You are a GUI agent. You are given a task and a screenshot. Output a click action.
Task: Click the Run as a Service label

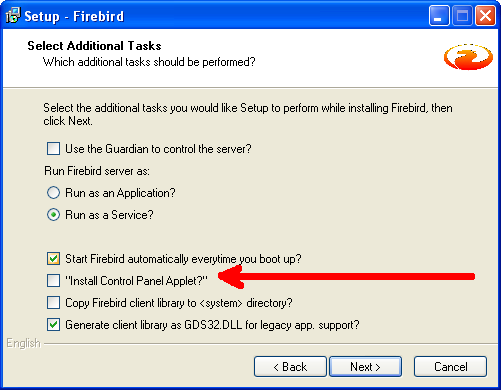(x=109, y=215)
